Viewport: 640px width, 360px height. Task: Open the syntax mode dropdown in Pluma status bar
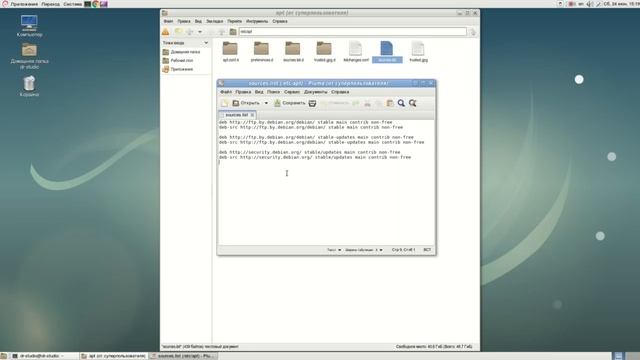click(334, 250)
